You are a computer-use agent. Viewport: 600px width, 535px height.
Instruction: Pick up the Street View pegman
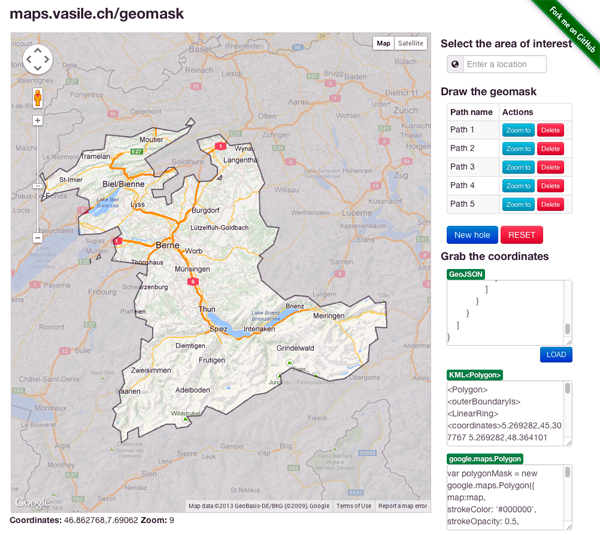click(x=38, y=98)
